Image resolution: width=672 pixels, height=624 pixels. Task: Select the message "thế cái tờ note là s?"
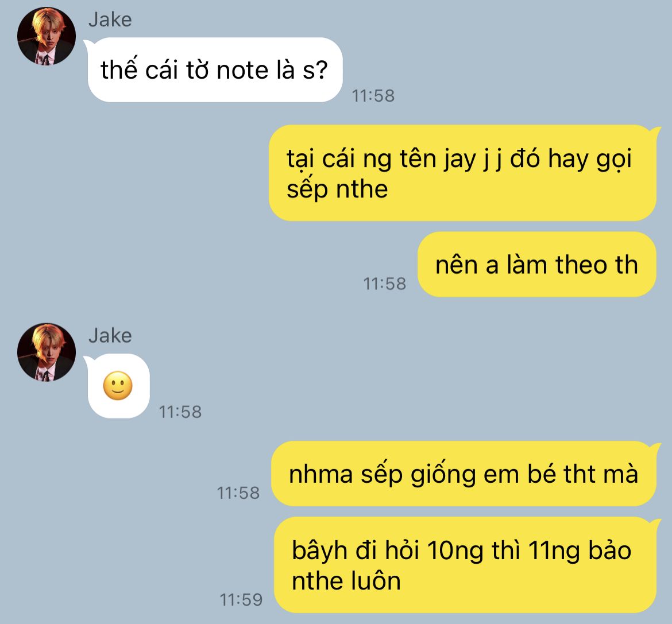pyautogui.click(x=215, y=70)
